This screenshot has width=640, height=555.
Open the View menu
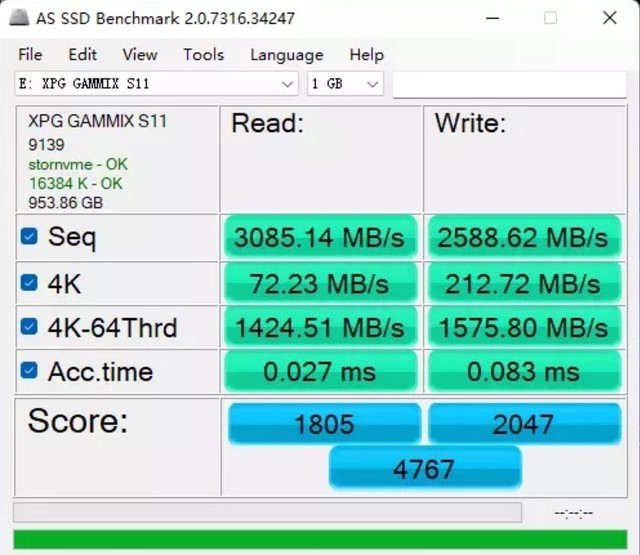tap(140, 54)
